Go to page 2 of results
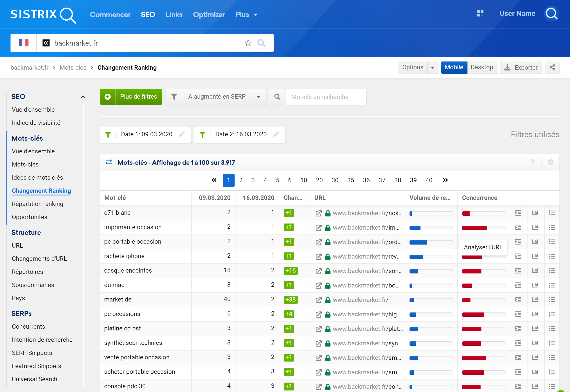 point(240,180)
